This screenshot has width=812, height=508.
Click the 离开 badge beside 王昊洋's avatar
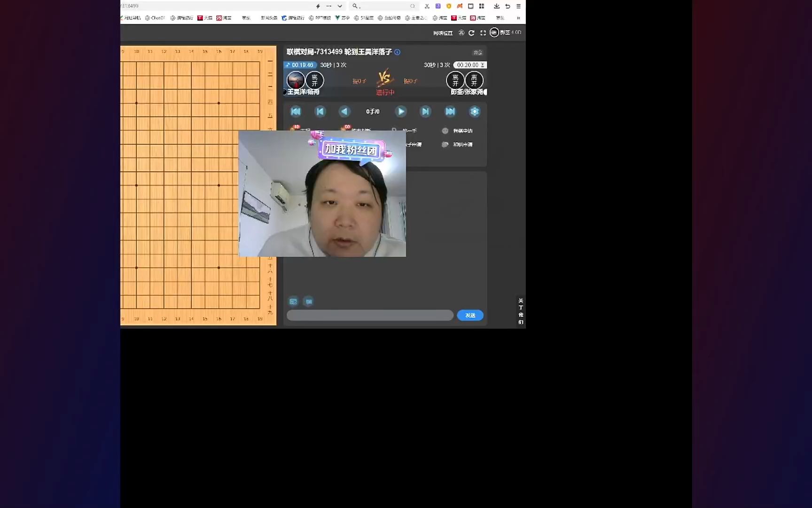point(314,80)
